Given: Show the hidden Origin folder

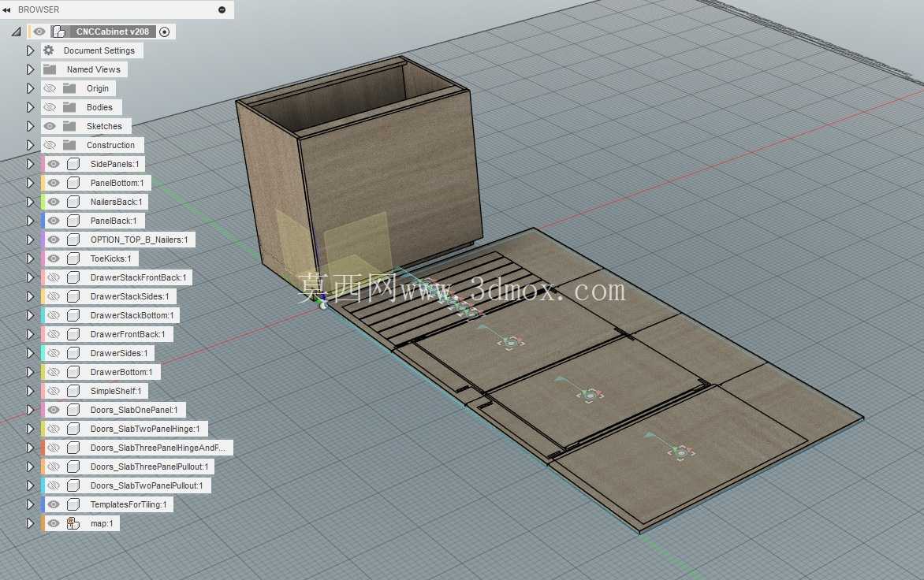Looking at the screenshot, I should pos(50,88).
